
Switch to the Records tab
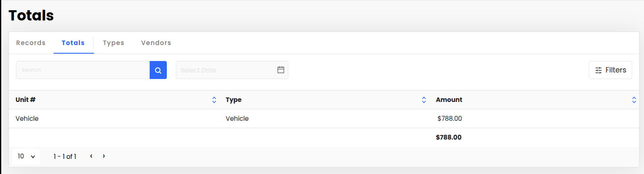(x=31, y=43)
